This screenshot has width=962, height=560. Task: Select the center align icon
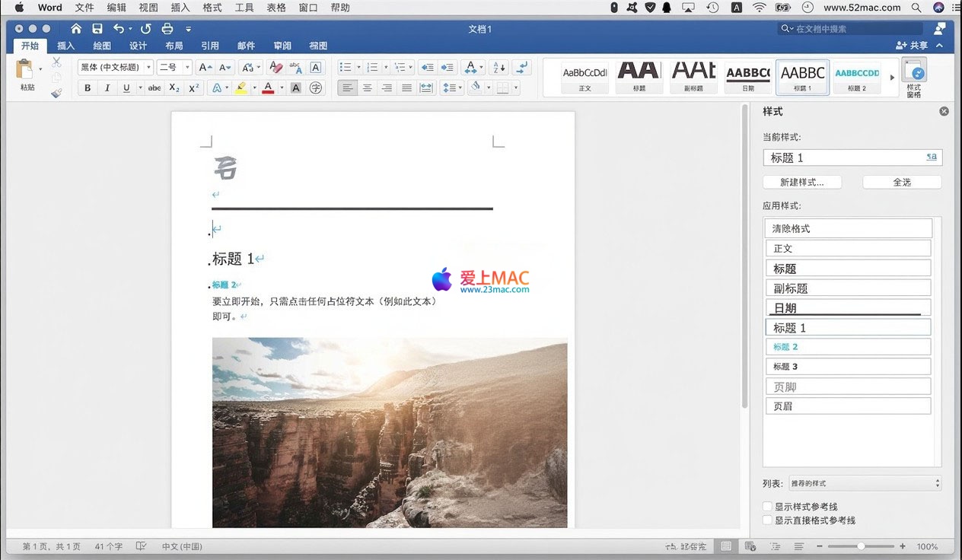[x=367, y=88]
